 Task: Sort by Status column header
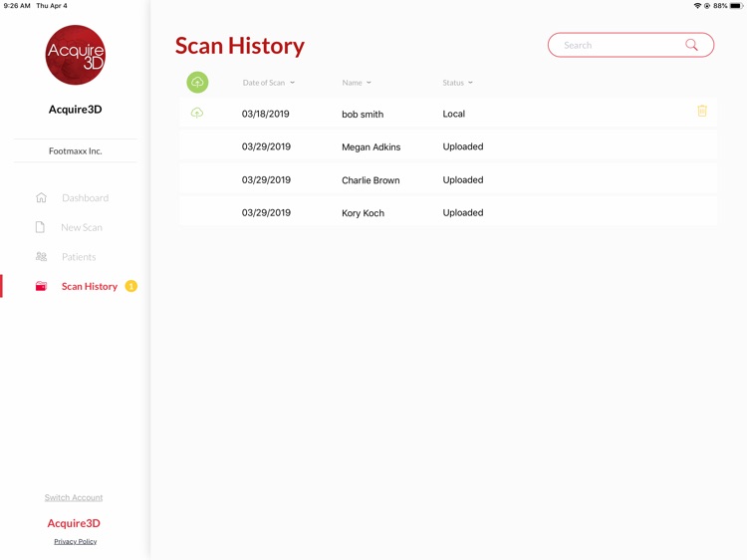click(457, 83)
